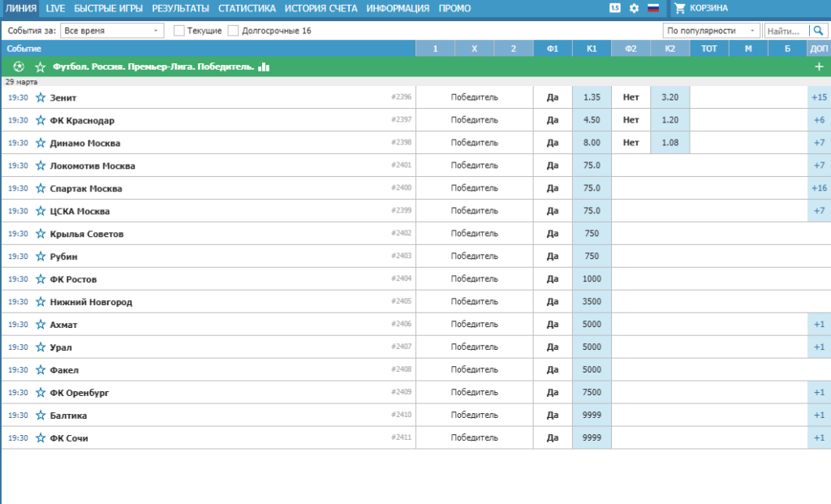Open ИНФОРМАЦИЯ menu
Viewport: 831px width, 504px height.
click(398, 8)
